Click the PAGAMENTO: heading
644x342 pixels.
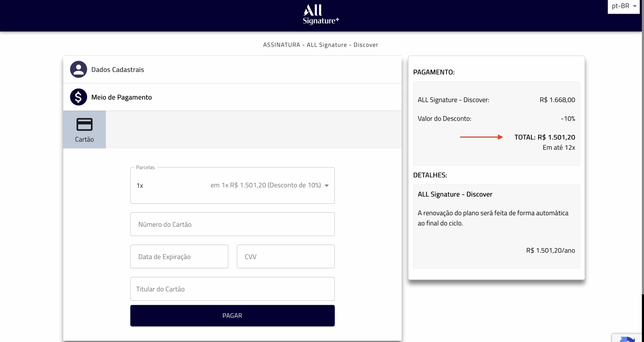(434, 72)
